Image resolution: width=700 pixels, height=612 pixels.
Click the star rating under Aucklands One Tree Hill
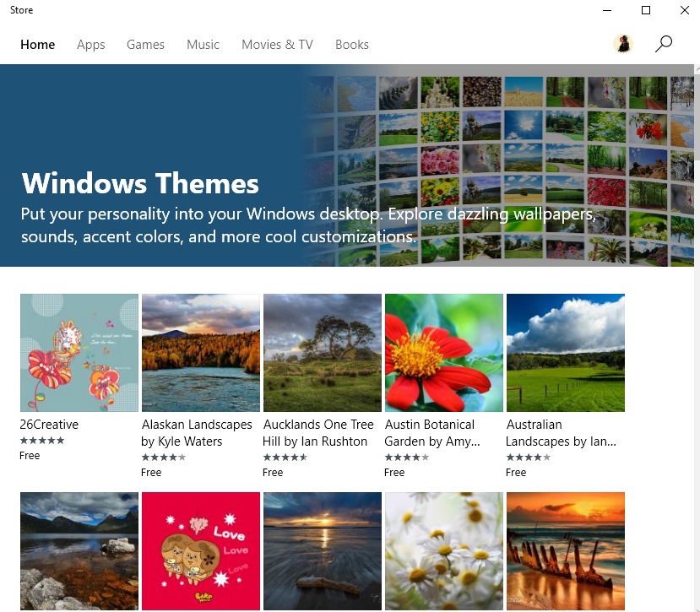(x=285, y=458)
